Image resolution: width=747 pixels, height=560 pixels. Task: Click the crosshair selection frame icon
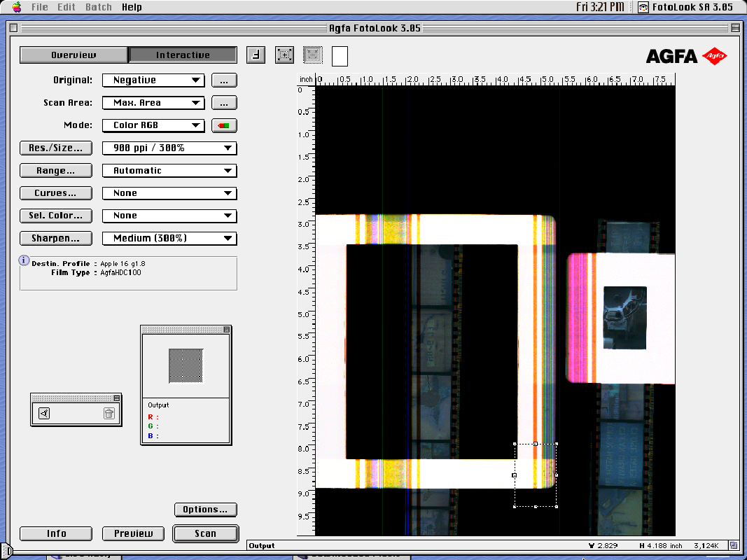tap(284, 55)
